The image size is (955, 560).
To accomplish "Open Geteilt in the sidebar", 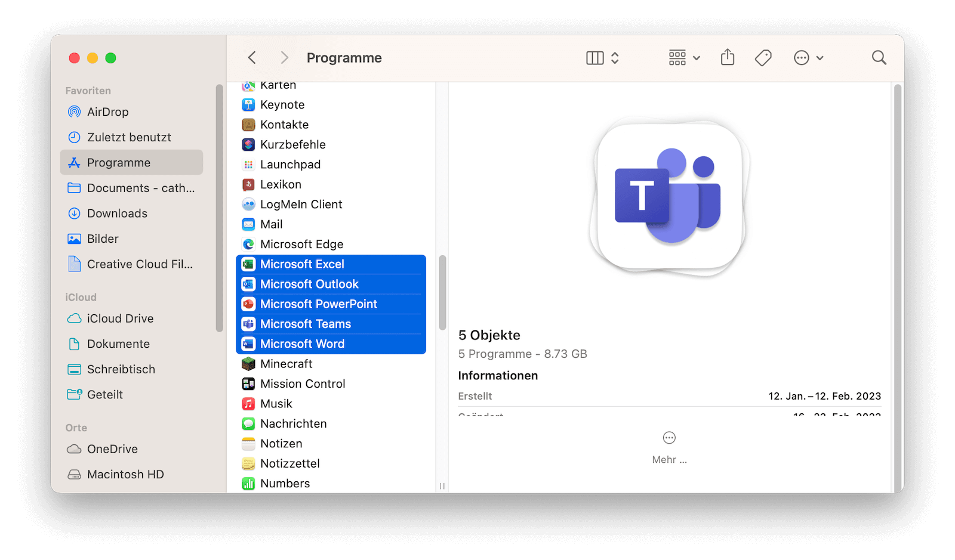I will pos(131,395).
